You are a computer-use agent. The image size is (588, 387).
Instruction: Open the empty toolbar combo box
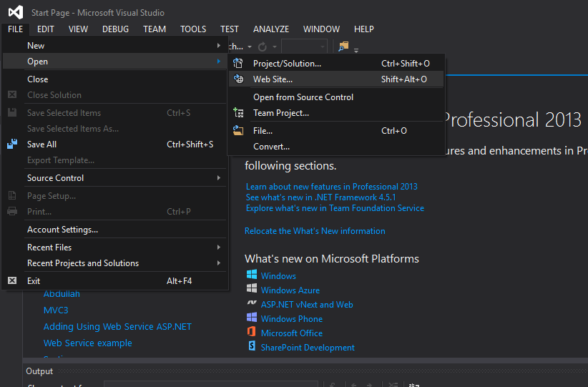(x=304, y=47)
